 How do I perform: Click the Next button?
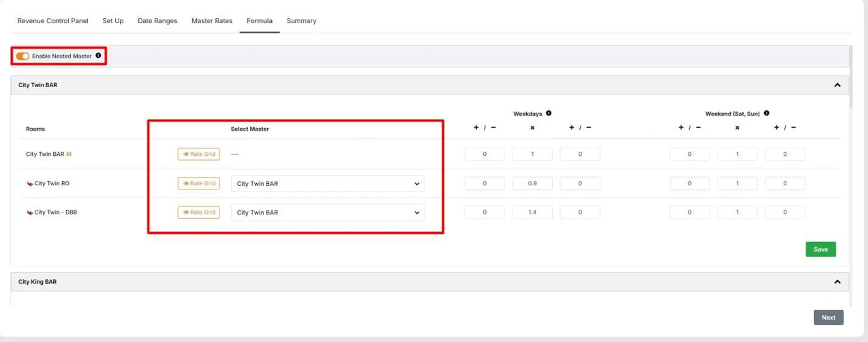pyautogui.click(x=828, y=318)
